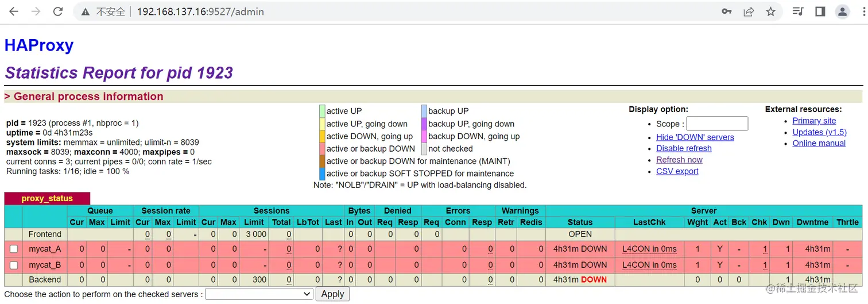
Task: Click the Scope text field
Action: point(717,124)
